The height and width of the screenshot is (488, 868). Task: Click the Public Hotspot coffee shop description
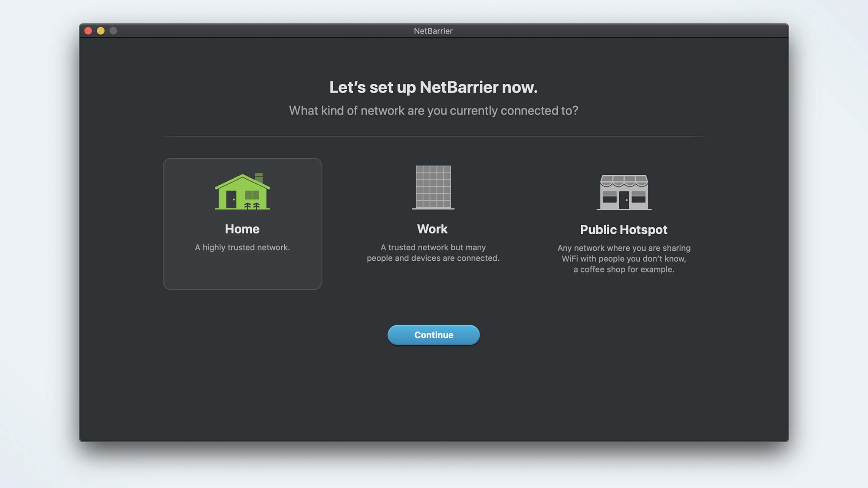624,259
